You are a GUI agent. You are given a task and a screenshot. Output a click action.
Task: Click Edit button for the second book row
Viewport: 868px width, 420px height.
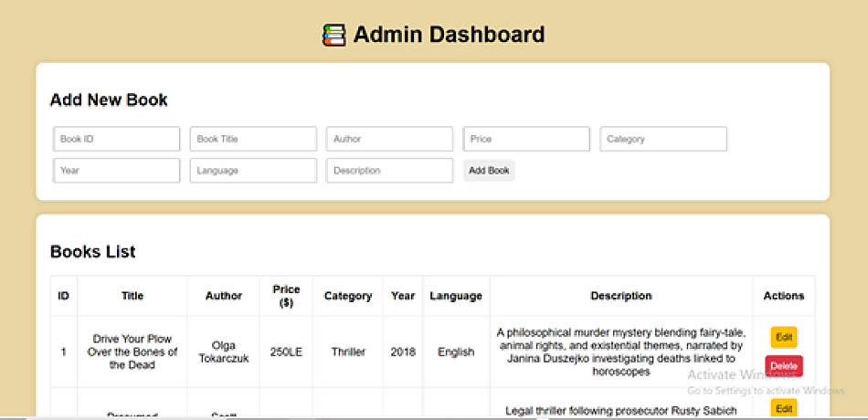tap(784, 409)
